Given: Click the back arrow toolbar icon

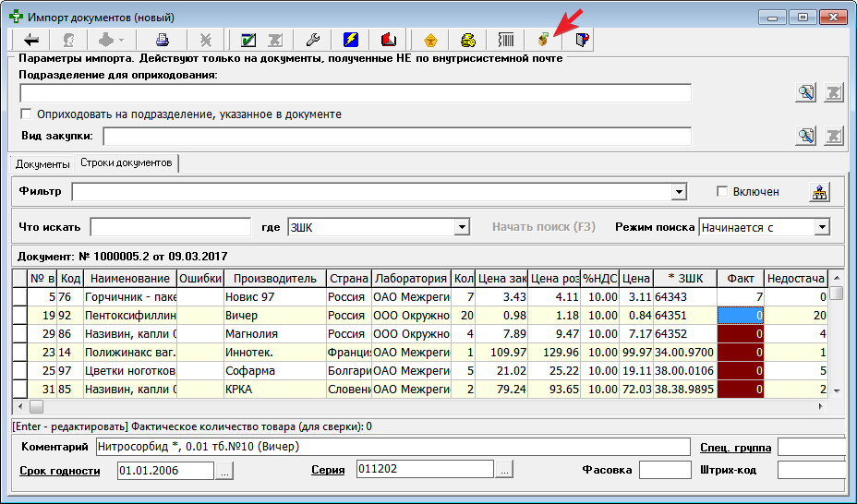Looking at the screenshot, I should tap(31, 40).
